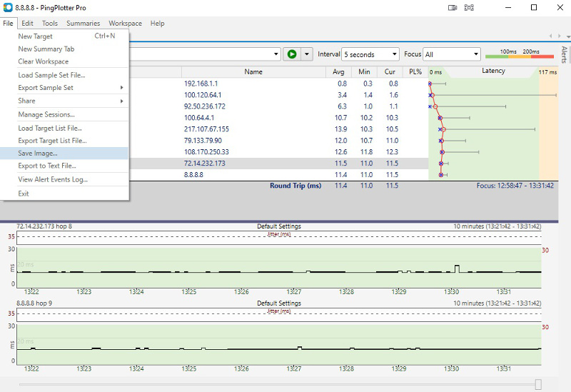Expand the Share submenu

(x=121, y=101)
